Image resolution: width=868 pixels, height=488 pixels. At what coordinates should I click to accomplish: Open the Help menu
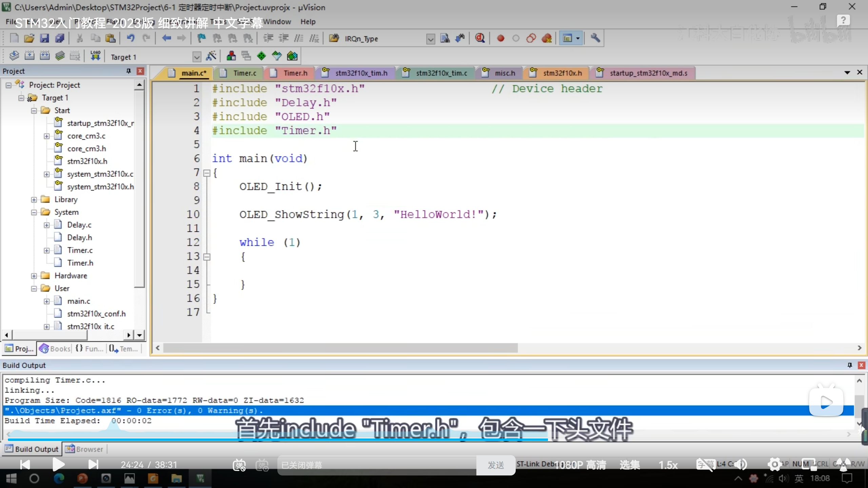[x=308, y=22]
